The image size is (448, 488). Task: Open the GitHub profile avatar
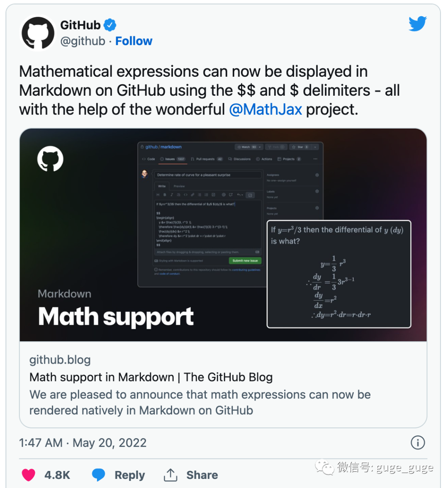[38, 33]
